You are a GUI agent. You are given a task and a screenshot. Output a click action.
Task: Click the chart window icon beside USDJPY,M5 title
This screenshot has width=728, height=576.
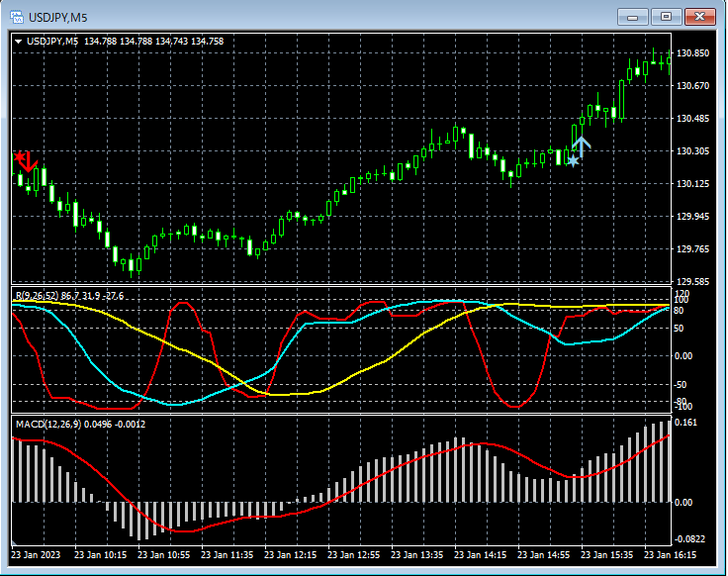(16, 18)
